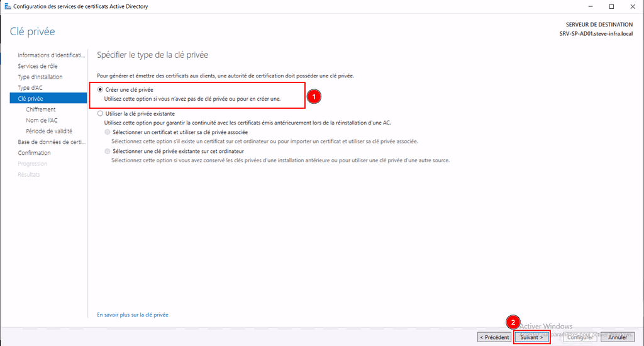Select 'Clé privée' in the sidebar

30,98
